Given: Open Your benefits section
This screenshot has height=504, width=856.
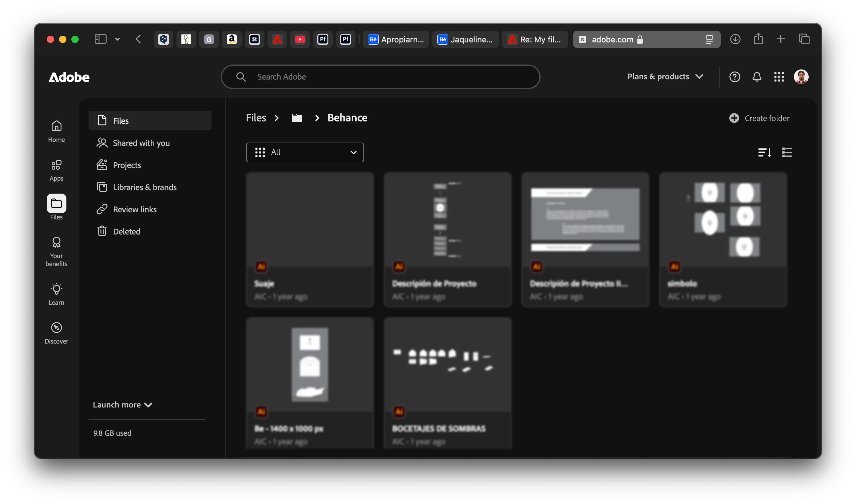Looking at the screenshot, I should pyautogui.click(x=56, y=252).
